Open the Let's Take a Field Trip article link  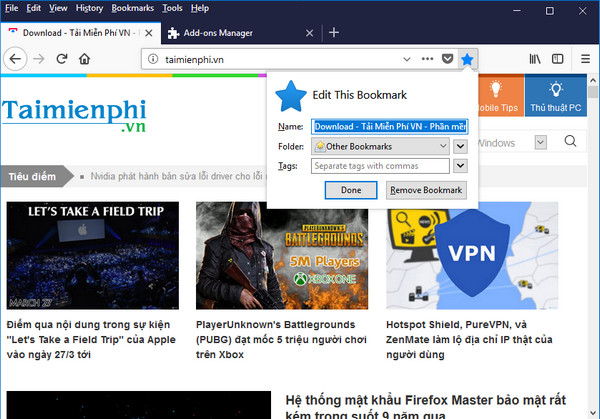click(91, 339)
